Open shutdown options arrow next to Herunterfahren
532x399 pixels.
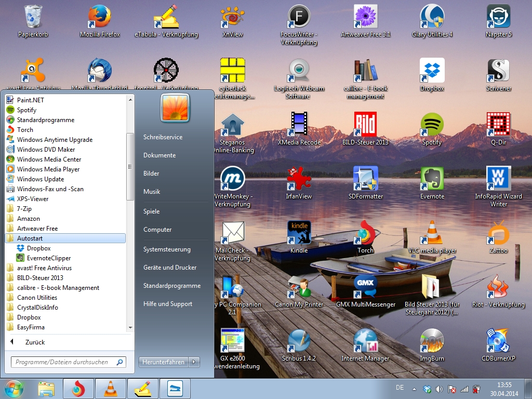tap(194, 362)
